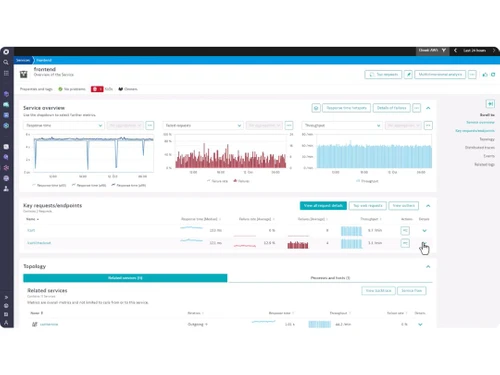500x375 pixels.
Task: Click the Service overview scroll-to link
Action: click(480, 122)
